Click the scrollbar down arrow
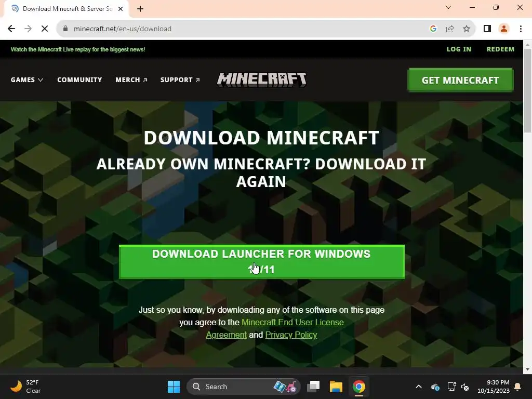 click(x=528, y=369)
